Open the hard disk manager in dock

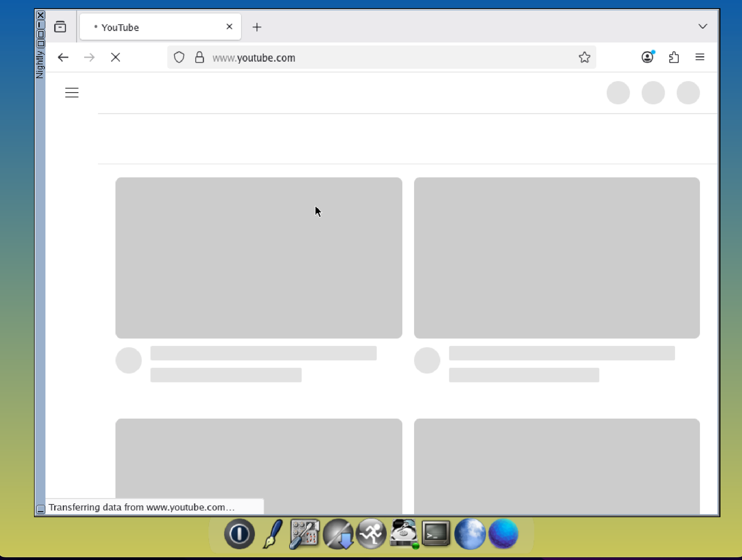[404, 534]
